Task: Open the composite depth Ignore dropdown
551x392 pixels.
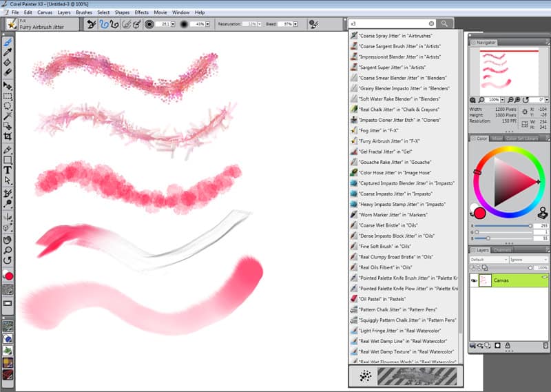Action: (x=529, y=260)
